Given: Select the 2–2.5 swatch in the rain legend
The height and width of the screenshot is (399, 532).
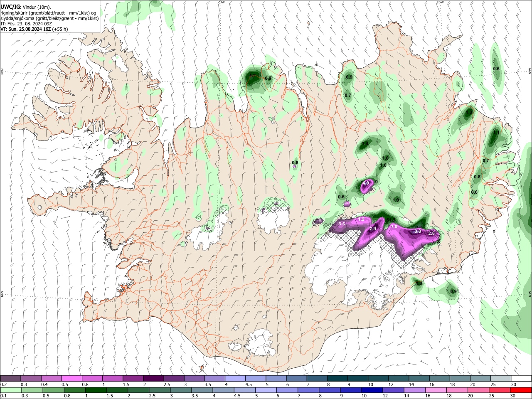Looking at the screenshot, I should coord(138,390).
